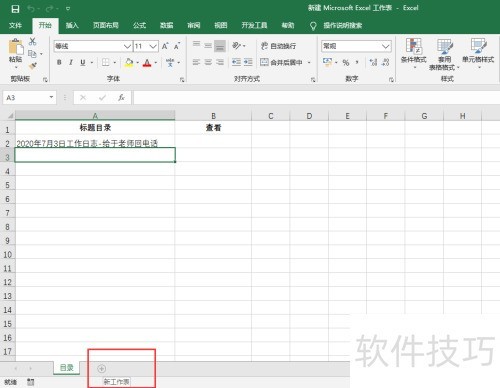This screenshot has width=500, height=388.
Task: Open the 开发工具 tab
Action: 254,25
